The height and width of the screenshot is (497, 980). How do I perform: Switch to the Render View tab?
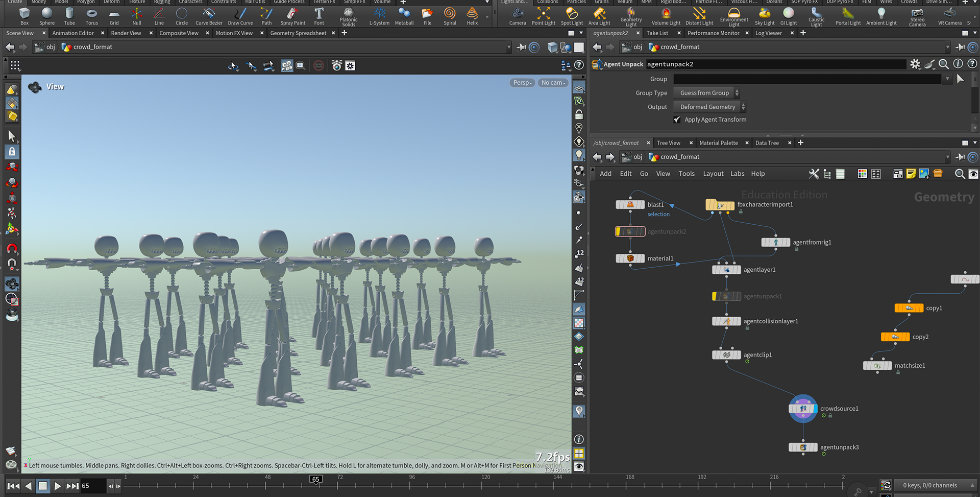click(x=126, y=33)
